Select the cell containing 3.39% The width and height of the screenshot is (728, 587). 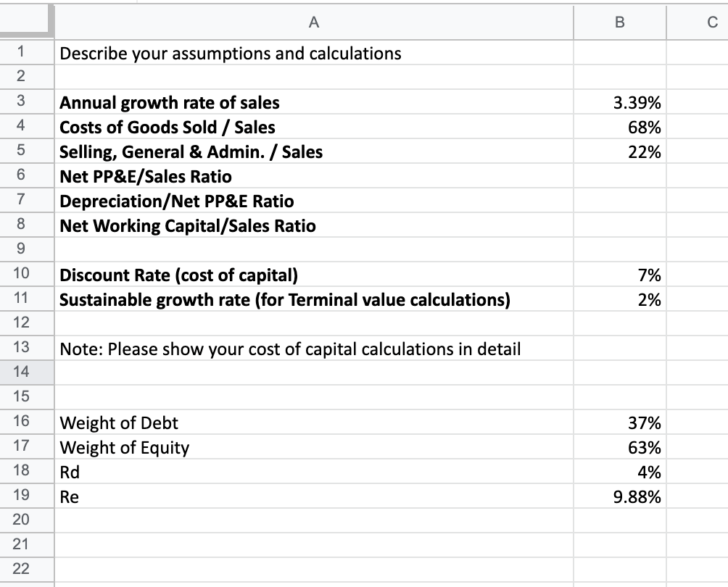point(619,102)
